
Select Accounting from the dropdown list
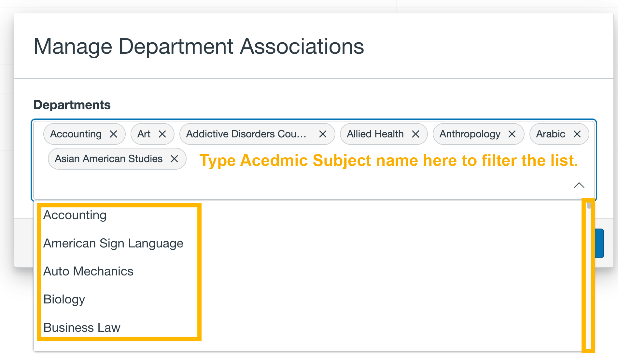coord(75,215)
